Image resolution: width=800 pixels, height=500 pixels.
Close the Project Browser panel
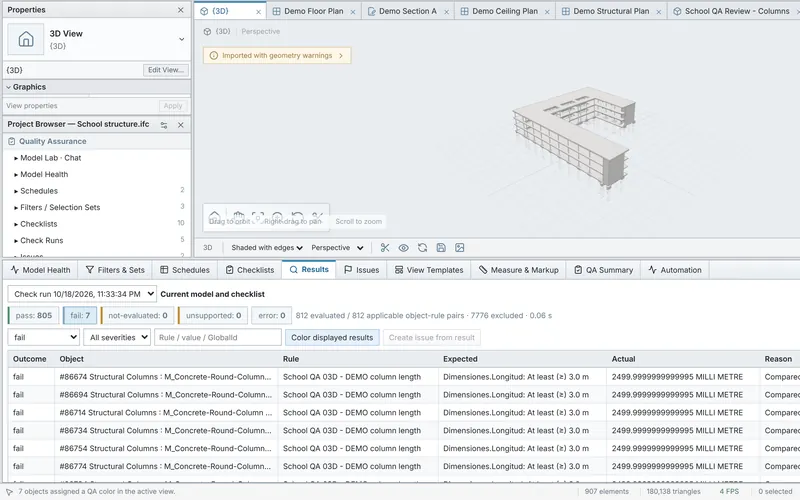point(181,125)
